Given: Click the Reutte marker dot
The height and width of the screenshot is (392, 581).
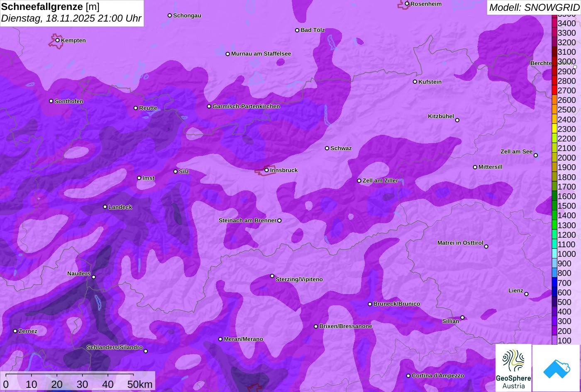Looking at the screenshot, I should pyautogui.click(x=136, y=108).
